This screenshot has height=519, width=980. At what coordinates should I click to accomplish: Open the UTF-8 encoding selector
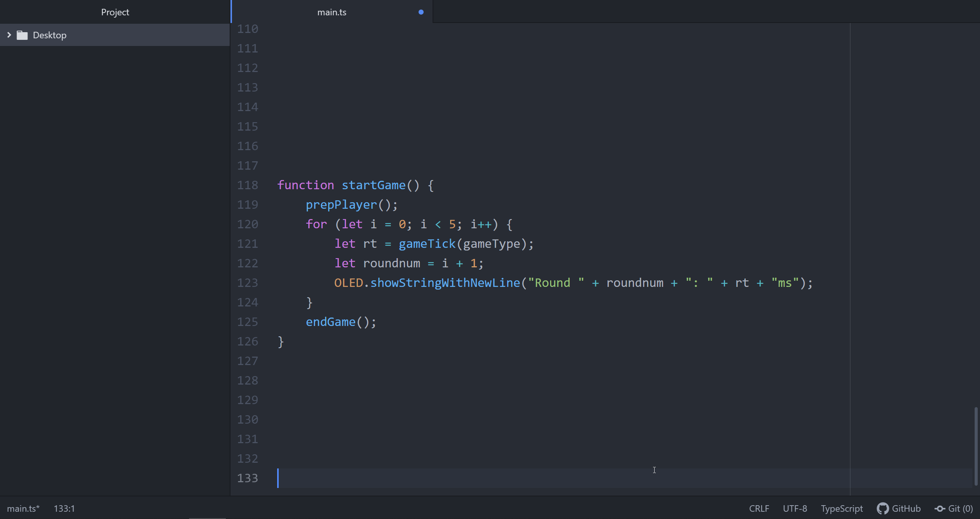(x=795, y=508)
